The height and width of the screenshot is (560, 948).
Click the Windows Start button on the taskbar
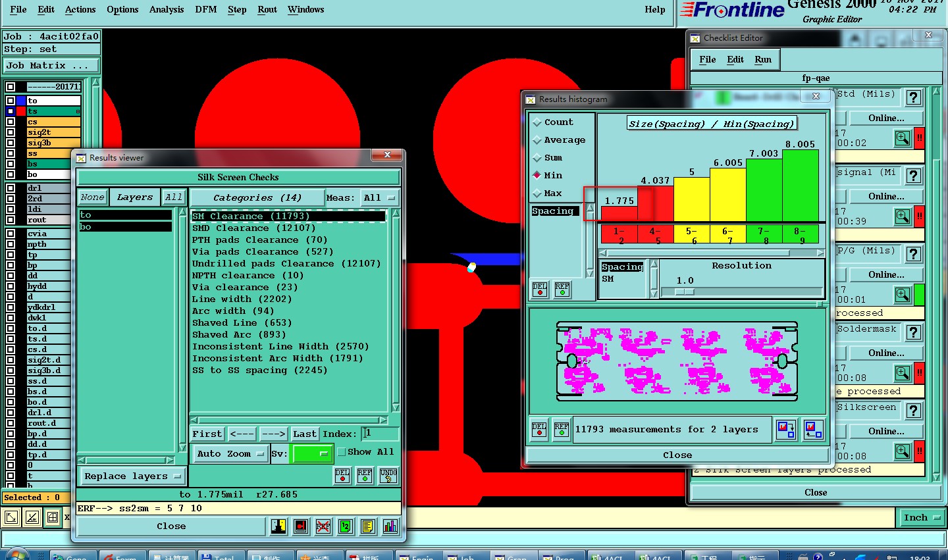tap(16, 555)
